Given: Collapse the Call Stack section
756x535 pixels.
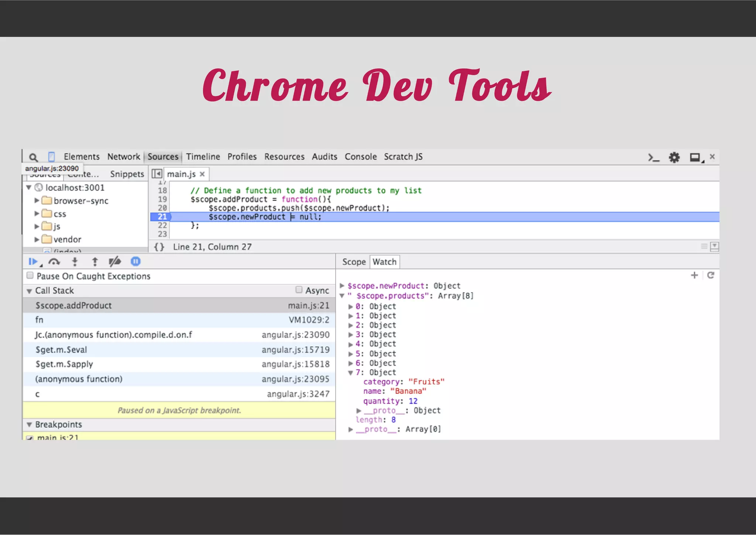Looking at the screenshot, I should pos(30,291).
